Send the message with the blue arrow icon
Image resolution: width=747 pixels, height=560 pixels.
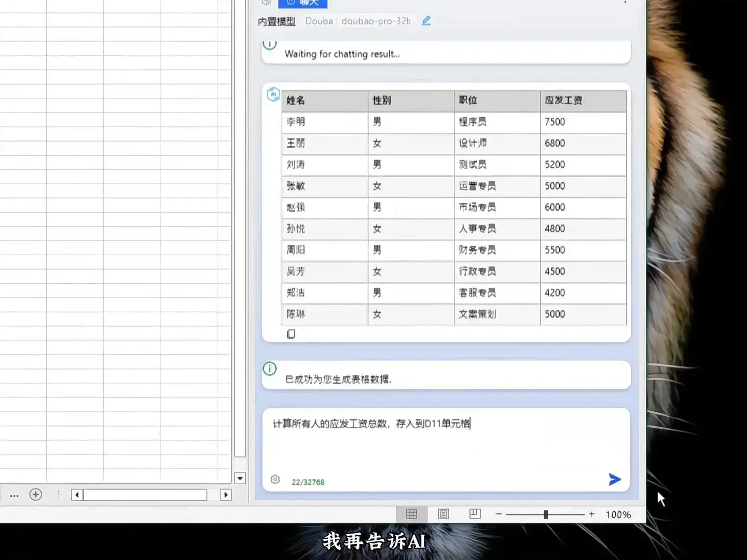pos(614,479)
